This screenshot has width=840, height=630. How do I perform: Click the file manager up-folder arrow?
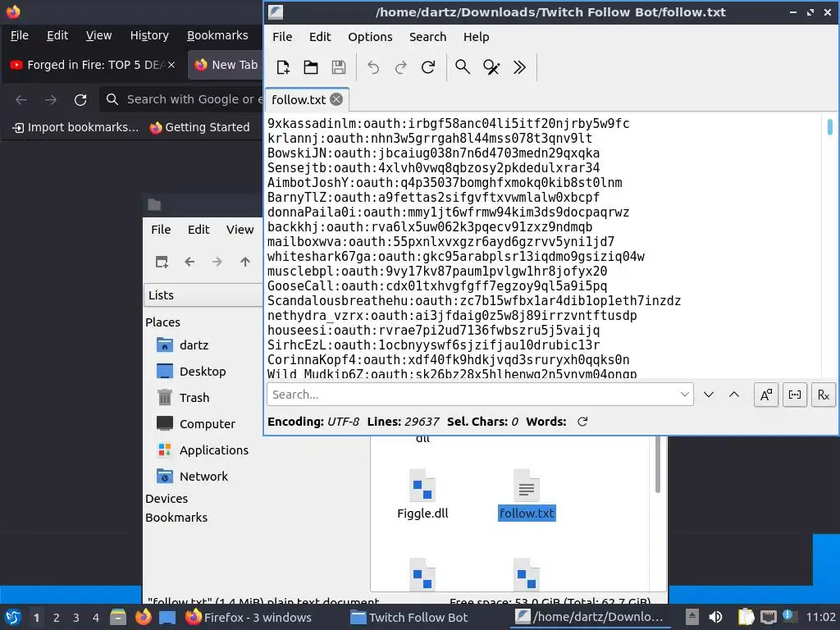pyautogui.click(x=244, y=262)
